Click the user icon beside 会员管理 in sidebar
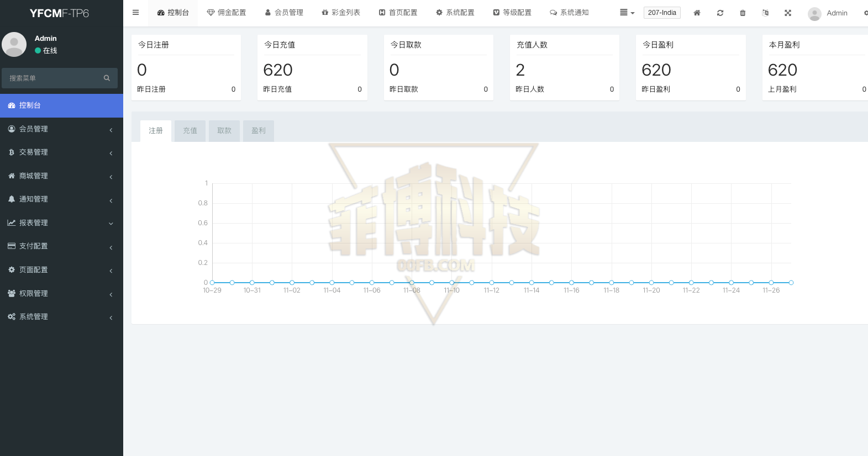Image resolution: width=868 pixels, height=456 pixels. point(12,129)
